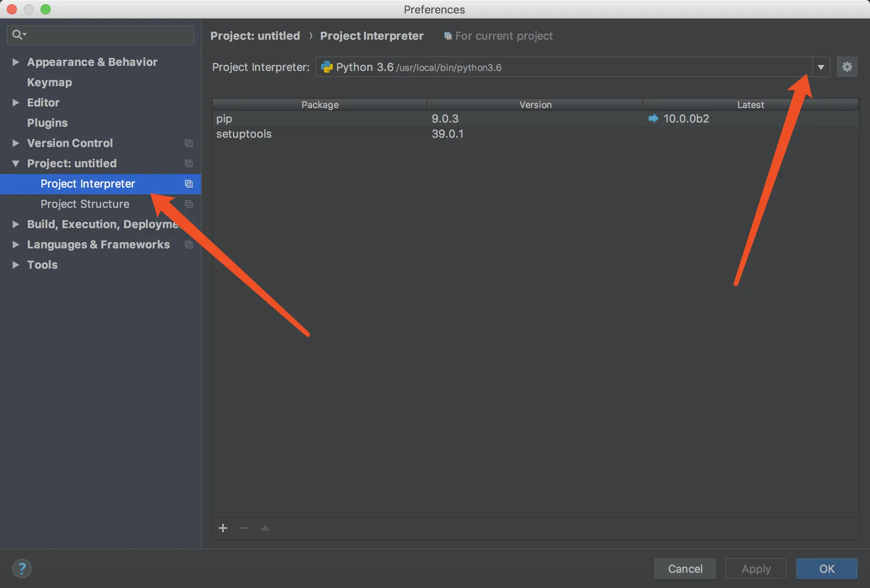Click the interpreter settings gear icon
The width and height of the screenshot is (870, 588).
(x=846, y=67)
